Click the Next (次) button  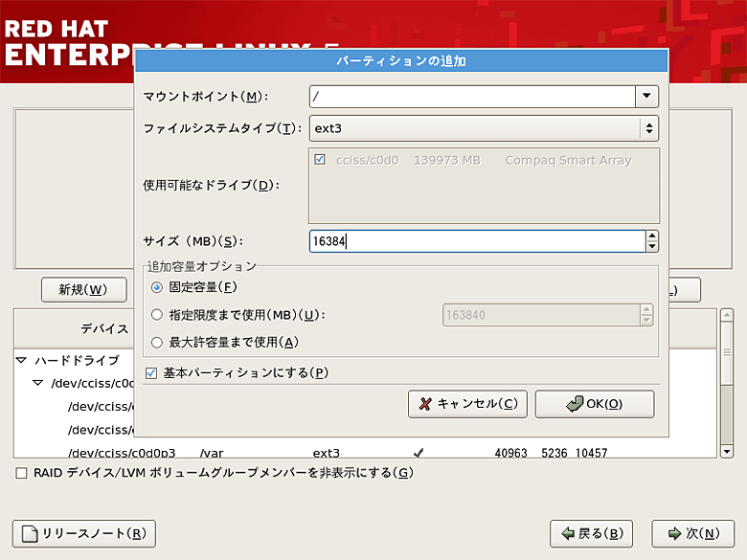tap(692, 534)
